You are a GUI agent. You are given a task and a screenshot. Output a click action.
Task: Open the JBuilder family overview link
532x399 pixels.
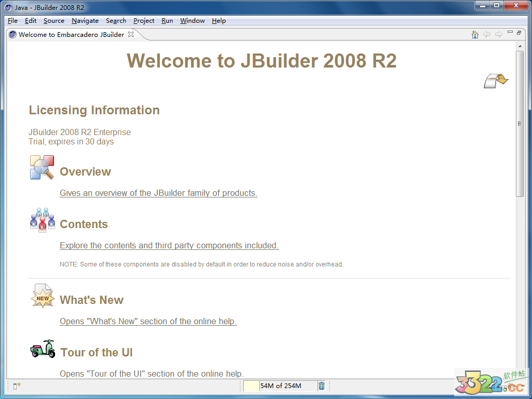(x=158, y=193)
